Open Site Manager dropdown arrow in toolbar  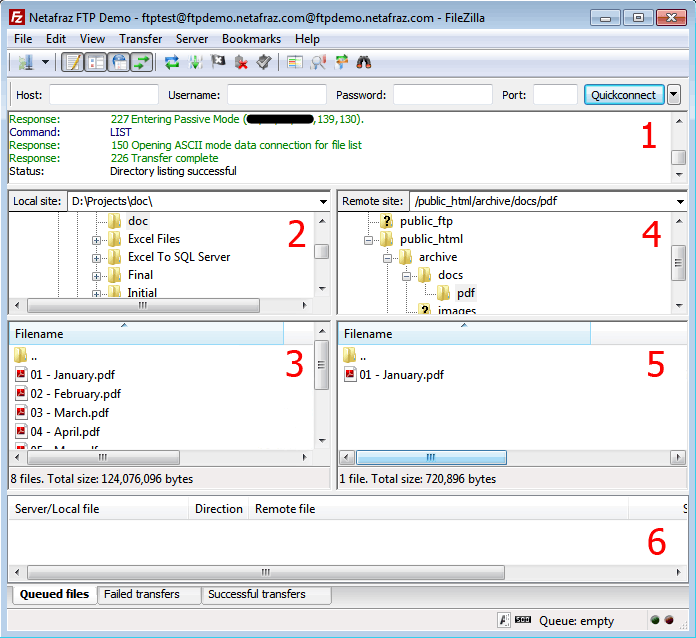46,62
